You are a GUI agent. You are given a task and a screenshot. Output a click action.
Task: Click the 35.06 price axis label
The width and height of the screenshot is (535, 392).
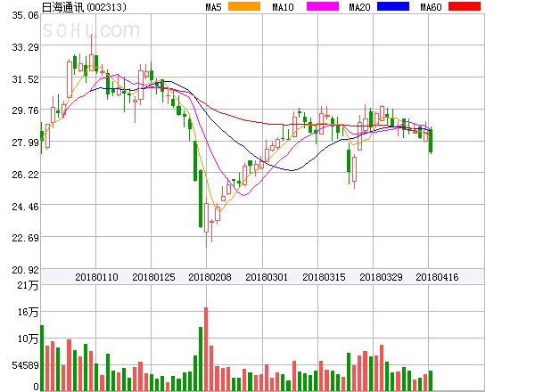[x=26, y=15]
